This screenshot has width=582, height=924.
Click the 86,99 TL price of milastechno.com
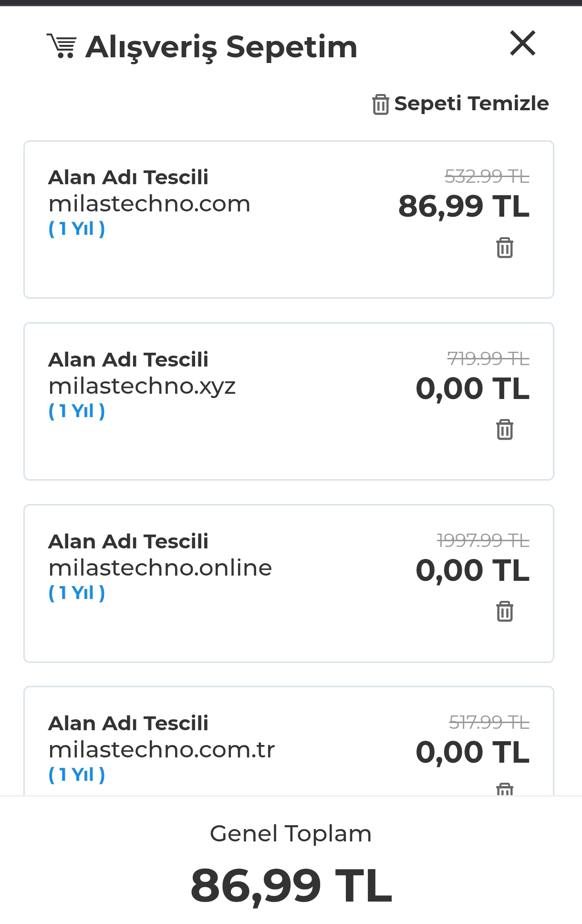(464, 206)
